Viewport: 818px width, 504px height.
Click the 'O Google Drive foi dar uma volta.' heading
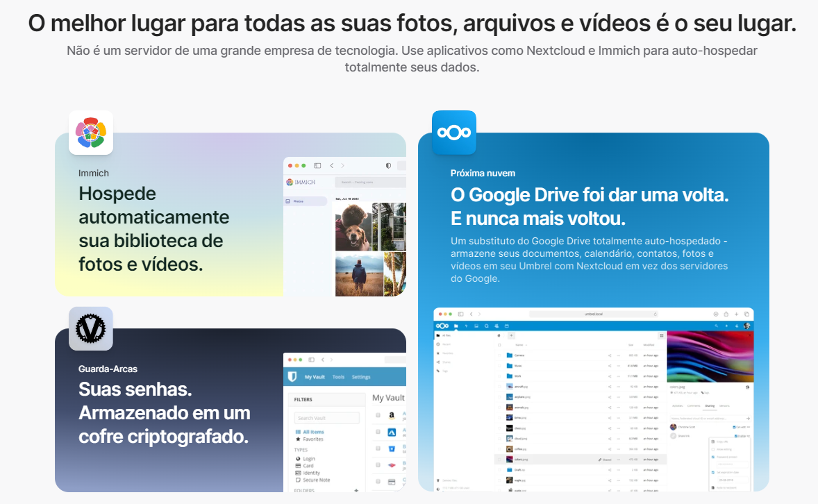pos(590,194)
